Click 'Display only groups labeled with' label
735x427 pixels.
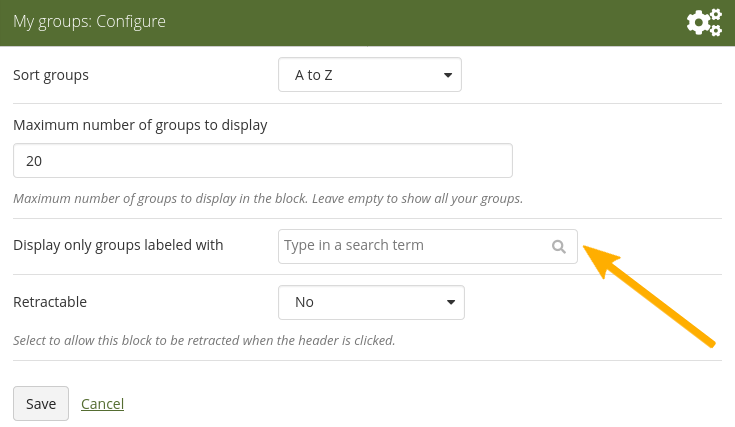(118, 245)
